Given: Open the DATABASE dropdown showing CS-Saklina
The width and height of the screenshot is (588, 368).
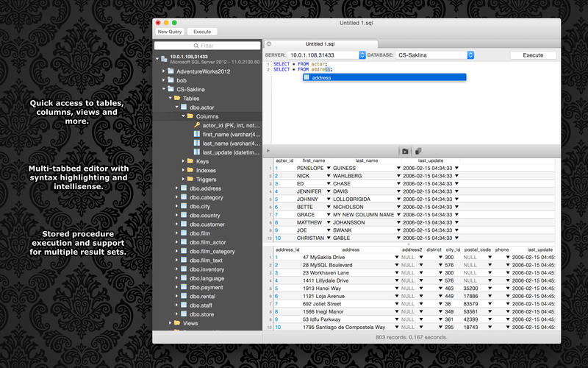Looking at the screenshot, I should [470, 55].
